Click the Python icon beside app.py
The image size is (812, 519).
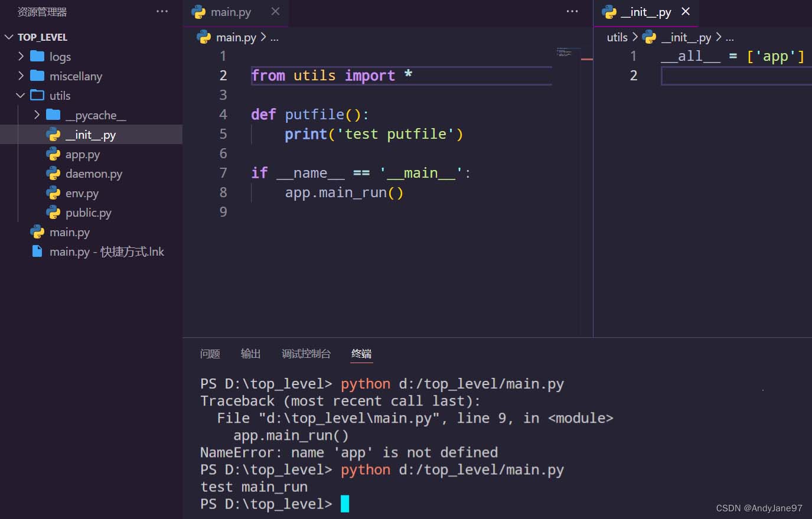tap(53, 154)
